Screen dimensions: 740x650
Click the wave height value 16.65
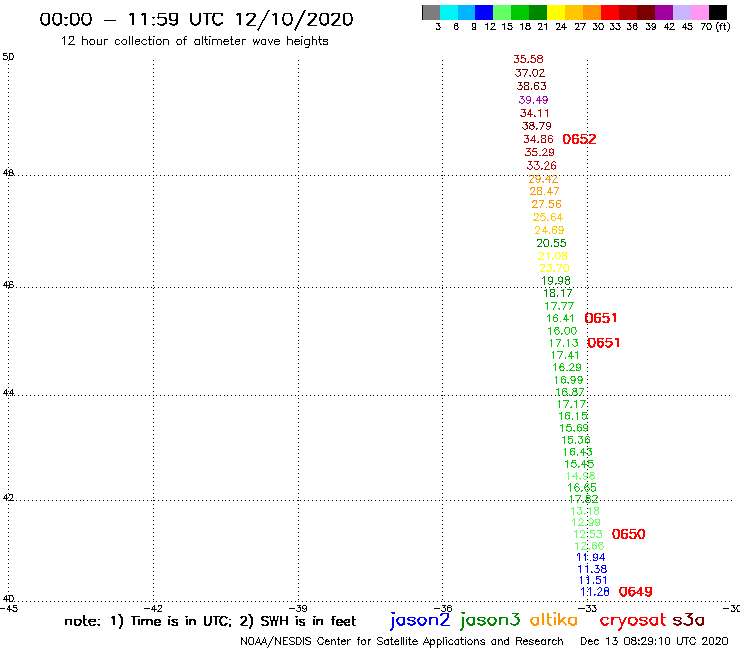[582, 488]
